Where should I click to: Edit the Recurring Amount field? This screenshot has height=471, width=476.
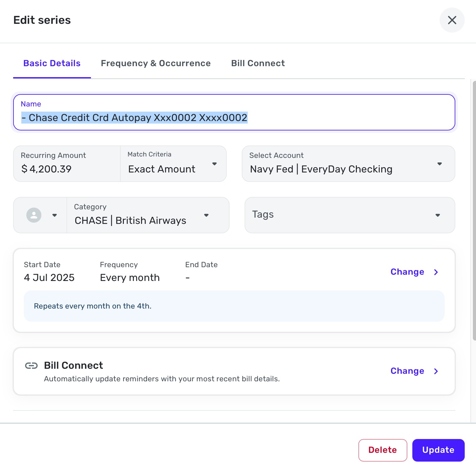66,169
